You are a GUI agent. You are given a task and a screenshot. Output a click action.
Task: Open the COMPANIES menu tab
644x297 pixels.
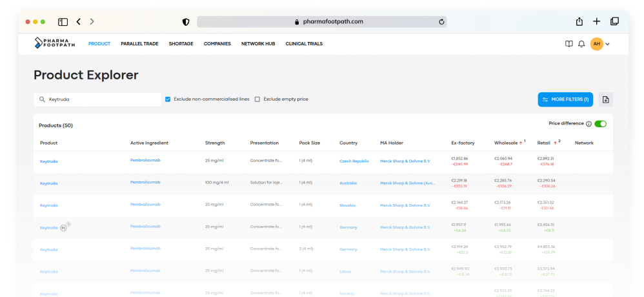click(217, 43)
